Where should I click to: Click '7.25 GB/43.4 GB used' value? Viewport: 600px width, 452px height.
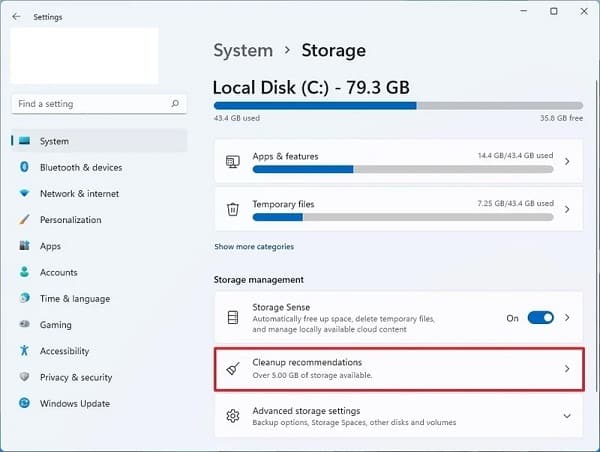coord(515,203)
